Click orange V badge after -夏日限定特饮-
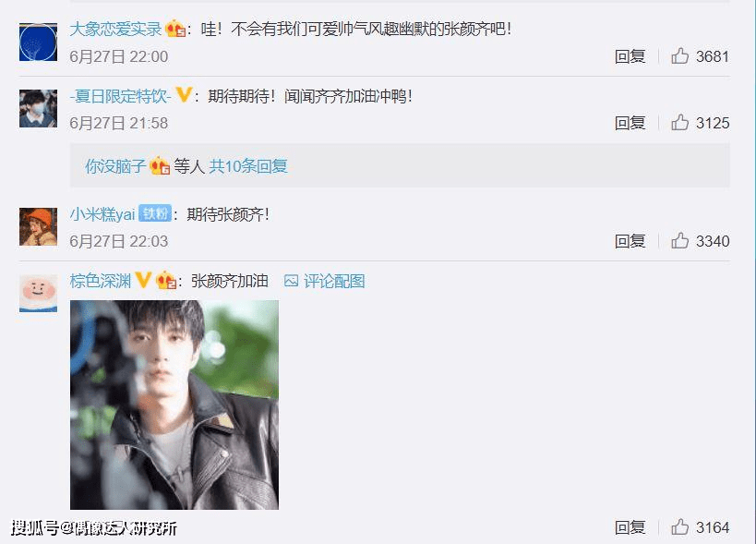756x544 pixels. (184, 94)
